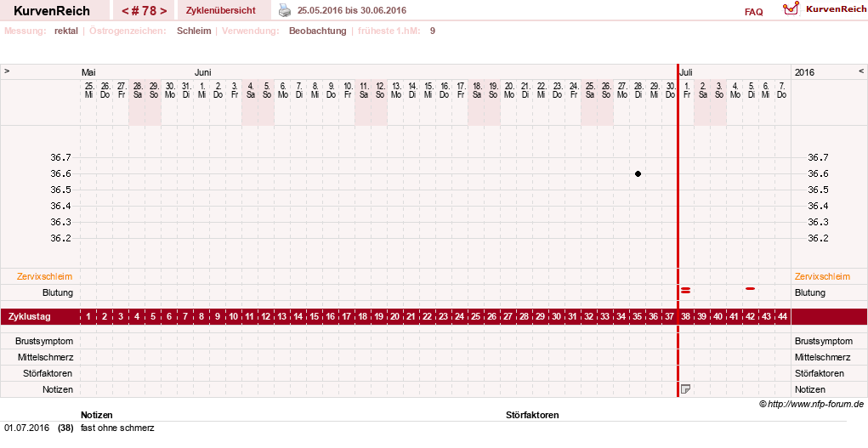Click the 'Schleim' estrogen sign value

194,31
